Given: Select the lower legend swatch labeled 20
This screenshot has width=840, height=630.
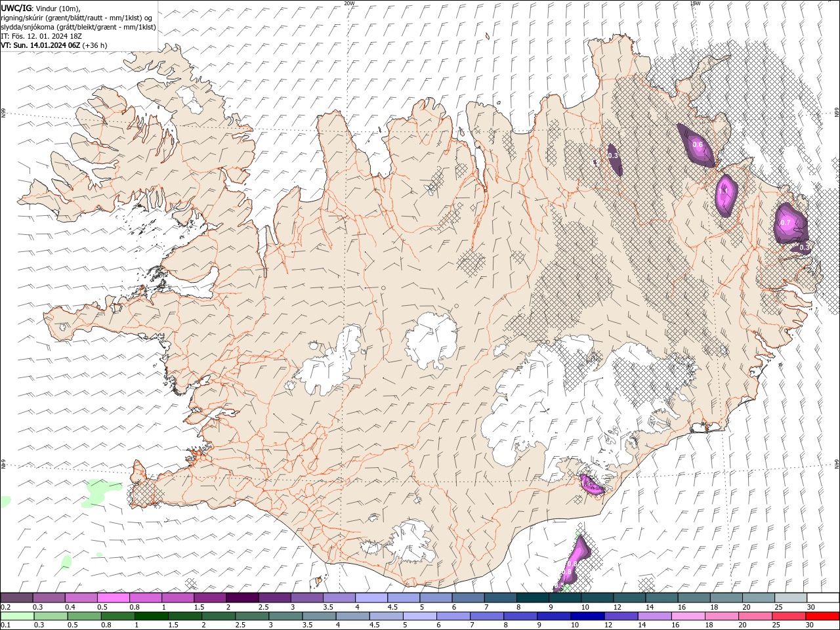Looking at the screenshot, I should pos(755,616).
